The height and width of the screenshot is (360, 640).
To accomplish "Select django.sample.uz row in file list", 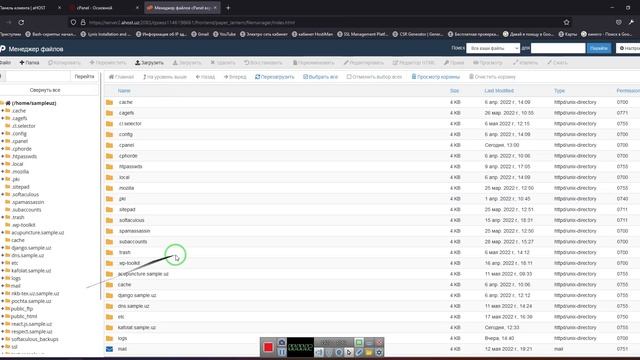I will pos(371,295).
